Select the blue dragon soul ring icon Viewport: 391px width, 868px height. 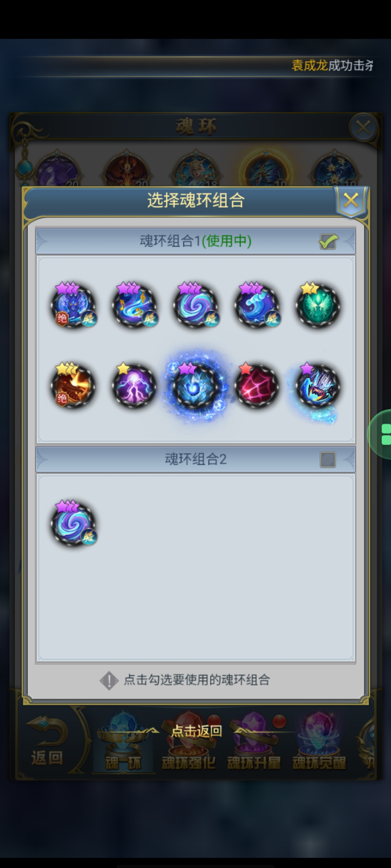point(73,305)
